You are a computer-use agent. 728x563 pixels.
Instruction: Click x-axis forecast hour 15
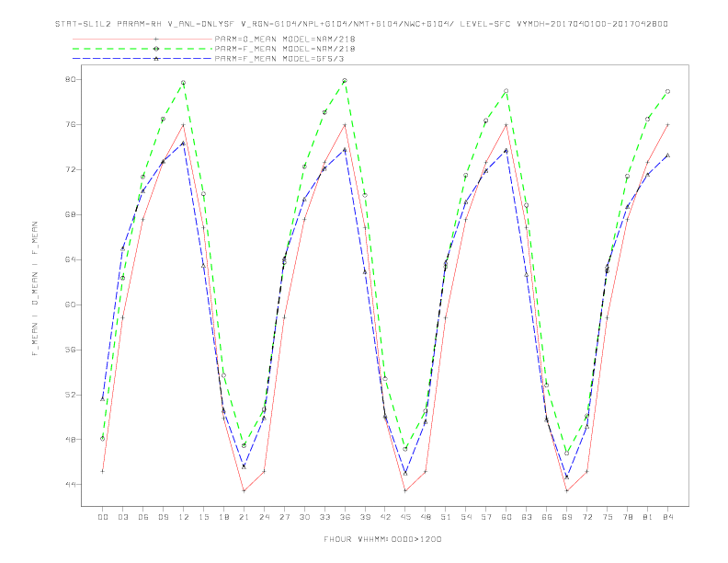pyautogui.click(x=203, y=517)
